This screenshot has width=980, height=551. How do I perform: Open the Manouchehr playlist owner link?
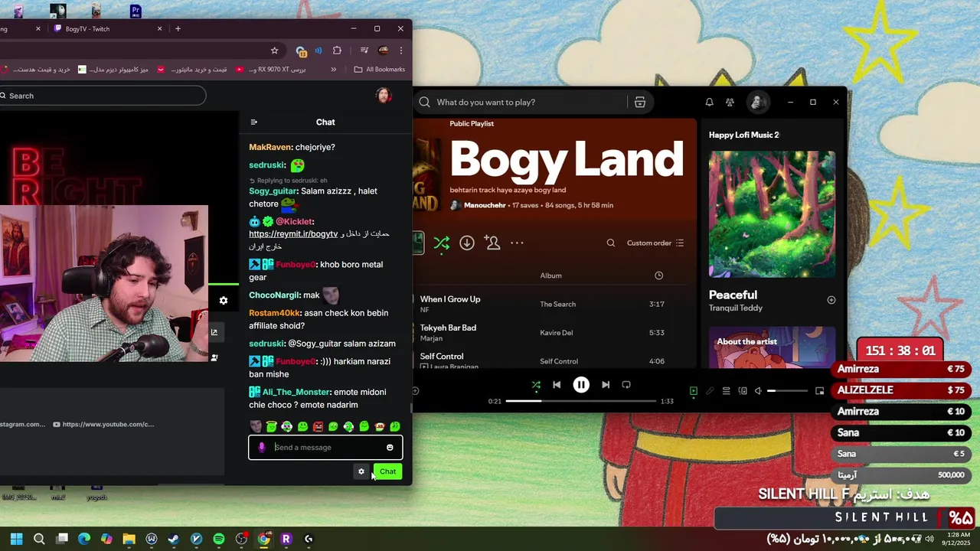coord(485,205)
